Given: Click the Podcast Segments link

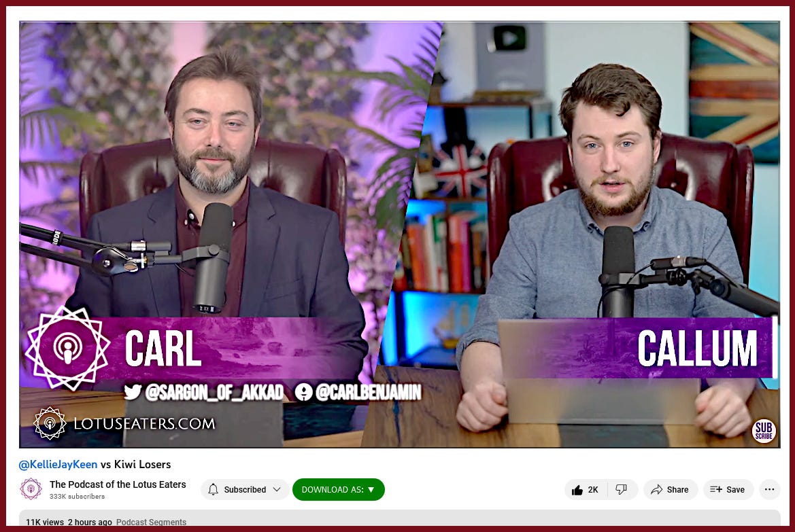Looking at the screenshot, I should [x=151, y=522].
